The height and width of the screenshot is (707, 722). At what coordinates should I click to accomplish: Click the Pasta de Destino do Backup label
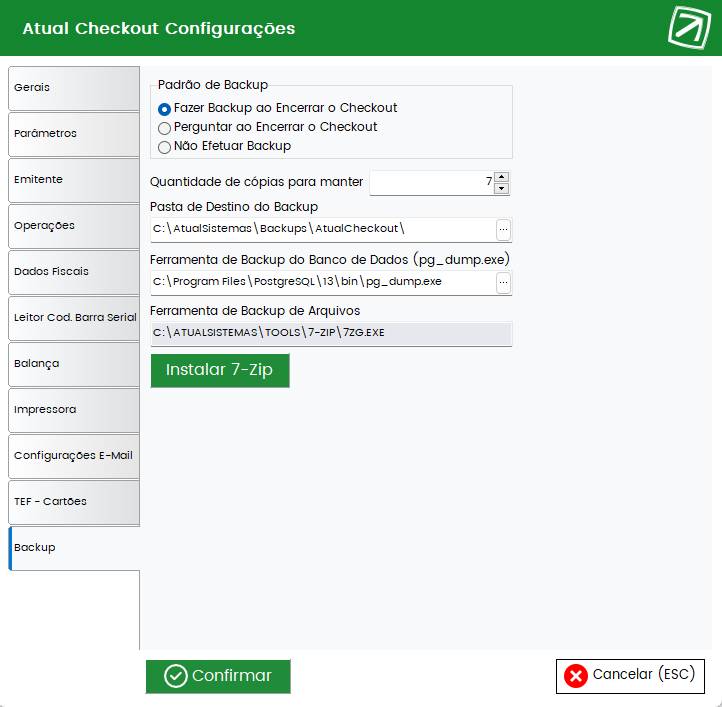234,207
